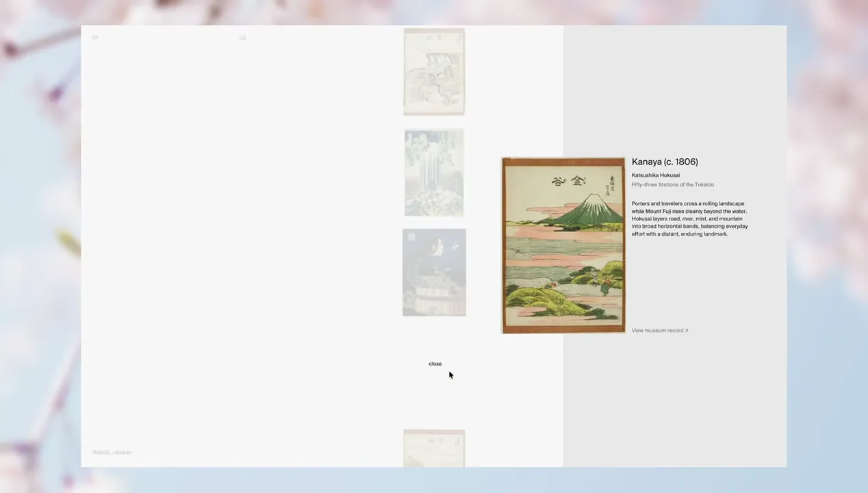The image size is (868, 493).
Task: Select the topmost faded print thumbnail
Action: [x=434, y=72]
